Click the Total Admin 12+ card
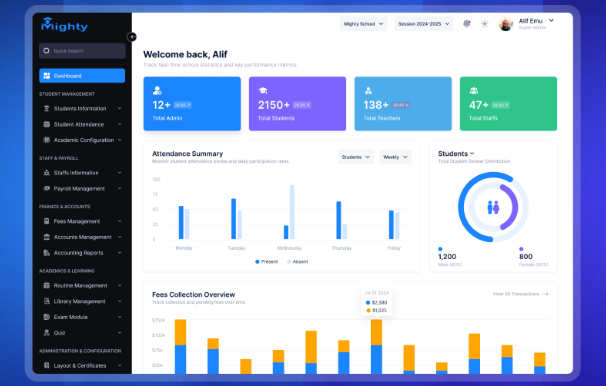The image size is (606, 386). pyautogui.click(x=192, y=104)
